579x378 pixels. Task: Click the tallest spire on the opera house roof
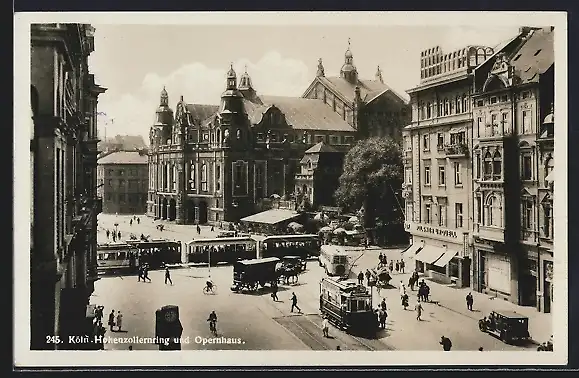point(348,61)
